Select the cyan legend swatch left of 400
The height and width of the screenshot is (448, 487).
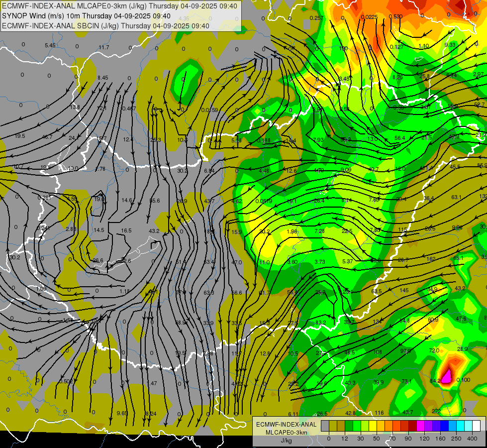click(460, 426)
